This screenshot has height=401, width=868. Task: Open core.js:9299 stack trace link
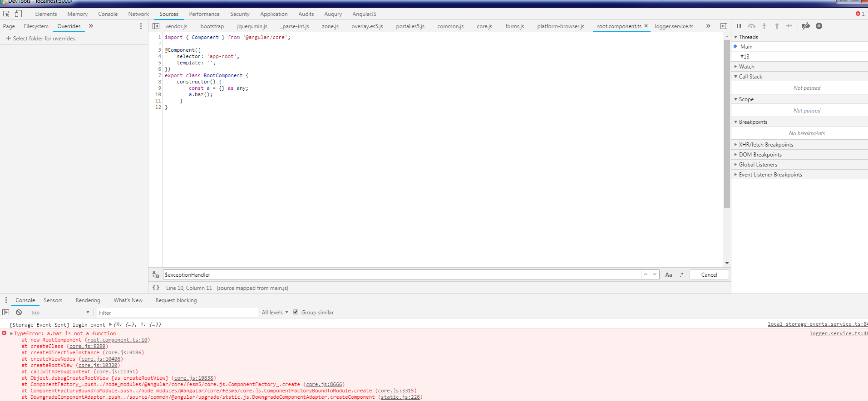[x=87, y=346]
